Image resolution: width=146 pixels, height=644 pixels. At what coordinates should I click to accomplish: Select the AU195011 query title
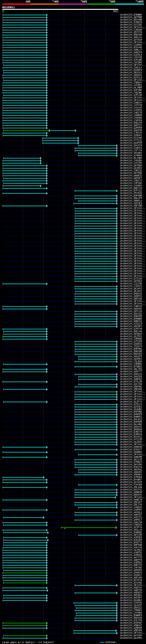8,7
